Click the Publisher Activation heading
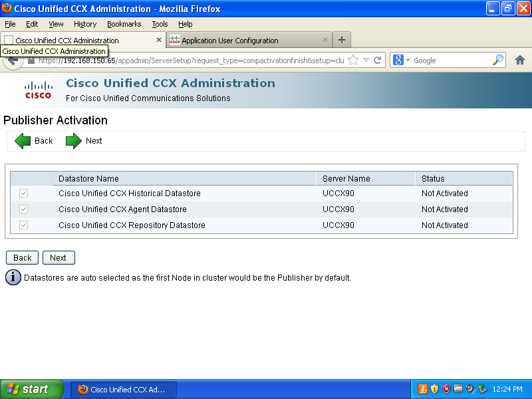This screenshot has height=399, width=532. [55, 120]
